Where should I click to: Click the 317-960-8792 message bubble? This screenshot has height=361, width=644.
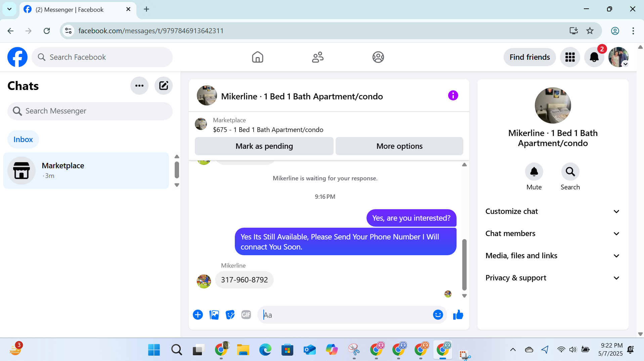244,280
